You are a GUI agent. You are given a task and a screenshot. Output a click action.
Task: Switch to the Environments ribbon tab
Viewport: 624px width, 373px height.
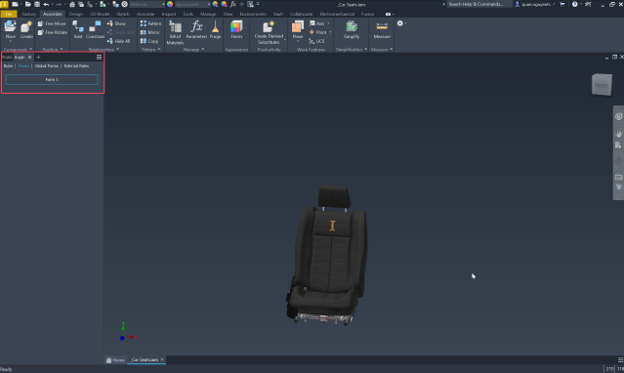pos(253,14)
